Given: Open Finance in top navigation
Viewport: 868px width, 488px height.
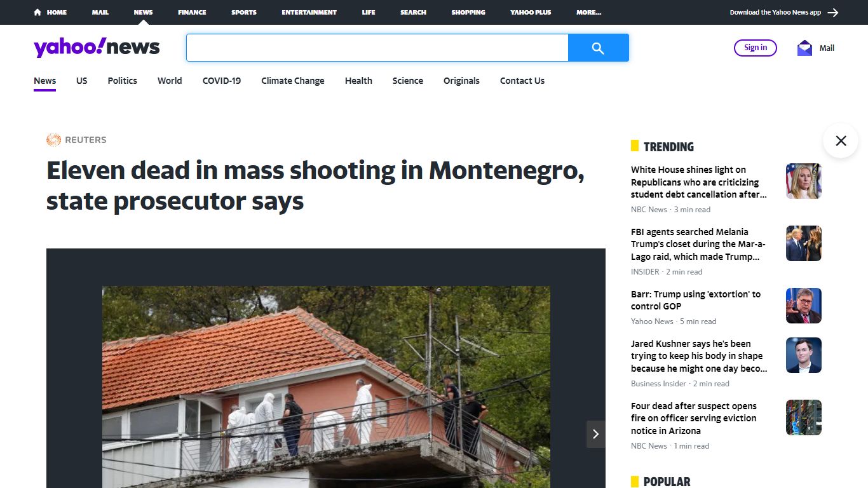Looking at the screenshot, I should 192,12.
